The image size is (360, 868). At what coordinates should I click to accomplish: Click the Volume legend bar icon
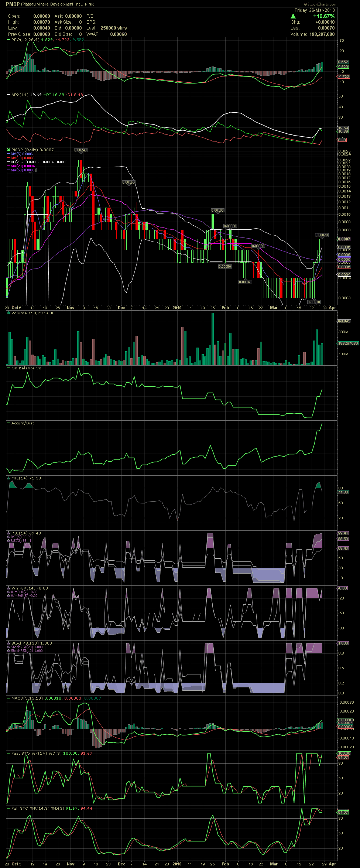(9, 313)
